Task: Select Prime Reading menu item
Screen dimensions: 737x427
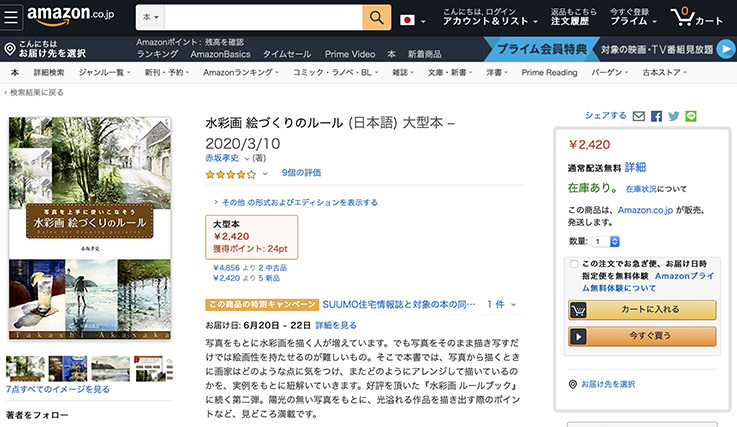Action: click(x=549, y=72)
